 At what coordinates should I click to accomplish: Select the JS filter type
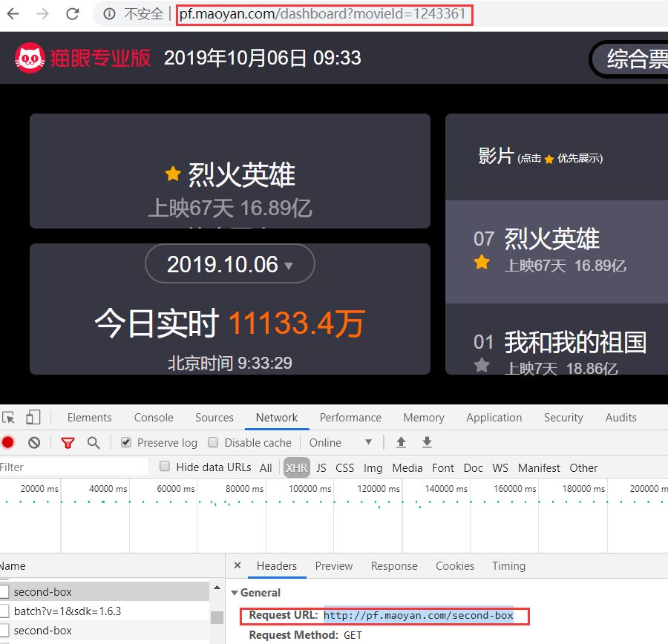click(x=321, y=467)
